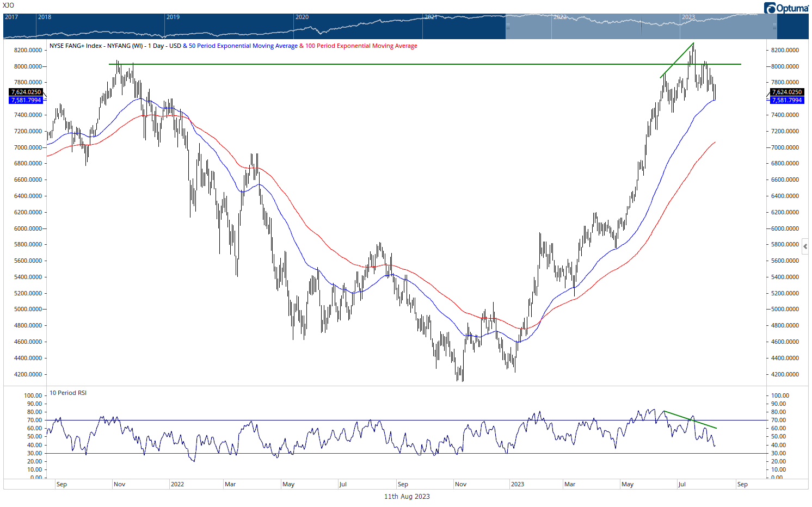Click the XJO tab label
This screenshot has height=507, width=812.
point(8,5)
